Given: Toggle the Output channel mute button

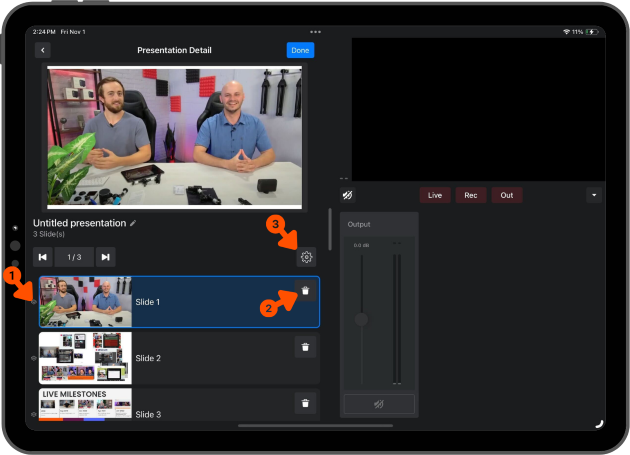Looking at the screenshot, I should [379, 404].
